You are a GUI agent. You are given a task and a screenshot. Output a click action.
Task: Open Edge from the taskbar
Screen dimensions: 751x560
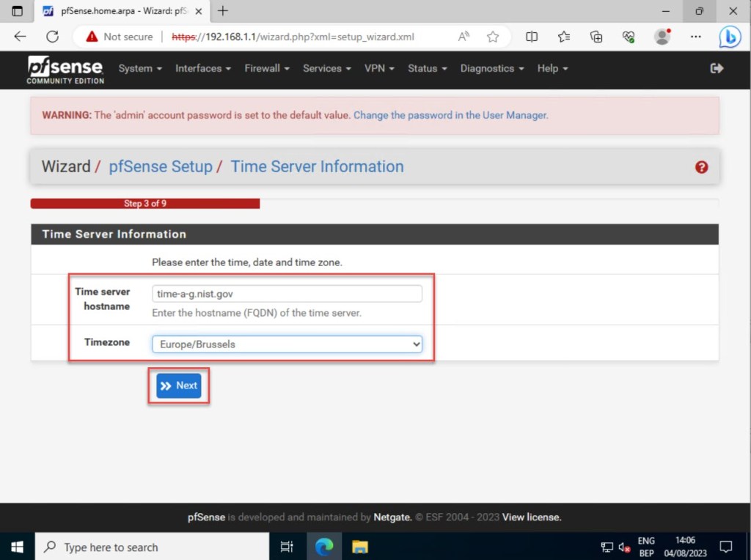click(324, 546)
